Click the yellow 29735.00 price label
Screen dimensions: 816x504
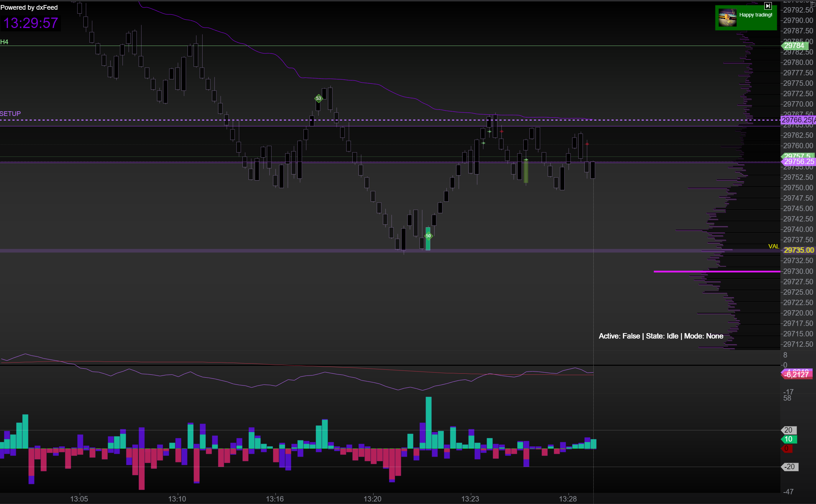click(x=799, y=250)
